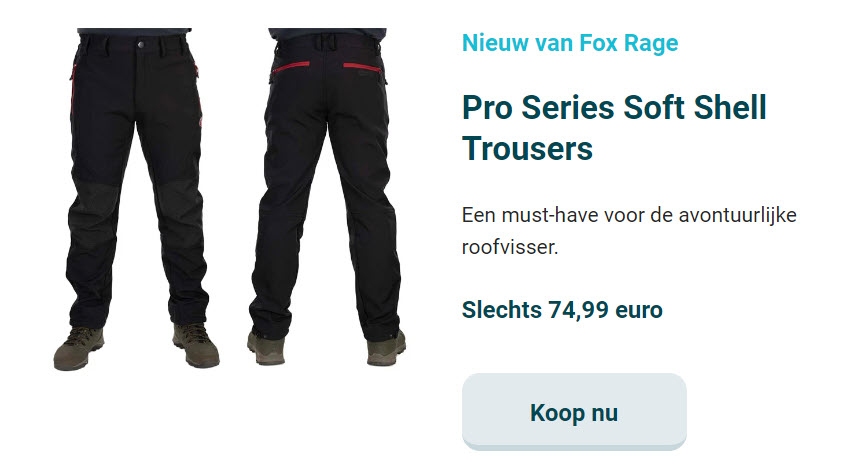Click the Slechts 74,99 euro price text
This screenshot has width=850, height=468.
[562, 310]
